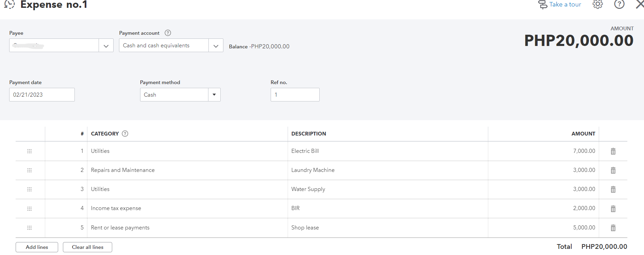Click the help question mark icon in header
This screenshot has height=255, width=644.
coord(619,4)
